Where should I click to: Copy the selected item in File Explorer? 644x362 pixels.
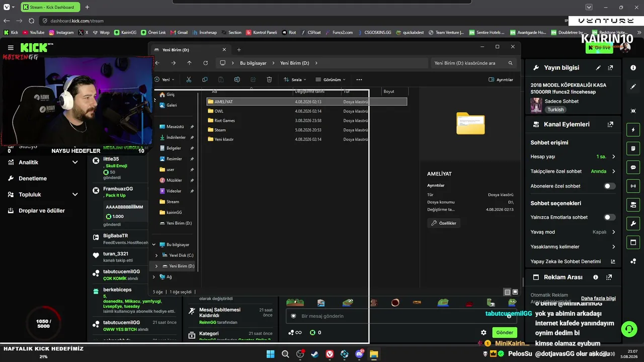[x=205, y=79]
